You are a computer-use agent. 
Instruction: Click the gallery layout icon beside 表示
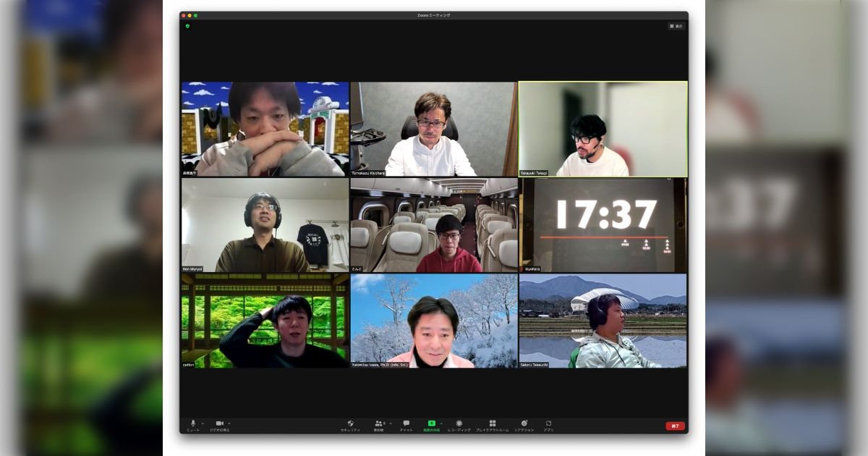coord(672,26)
